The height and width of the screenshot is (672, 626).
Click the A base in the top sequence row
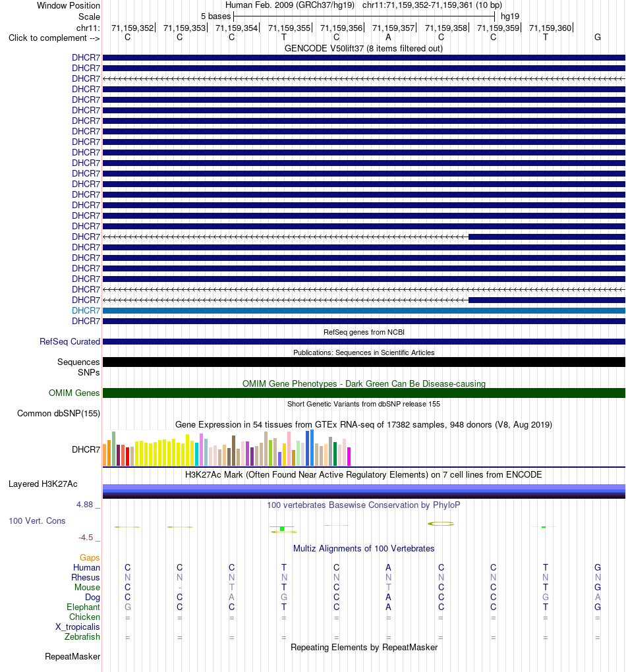click(x=389, y=38)
